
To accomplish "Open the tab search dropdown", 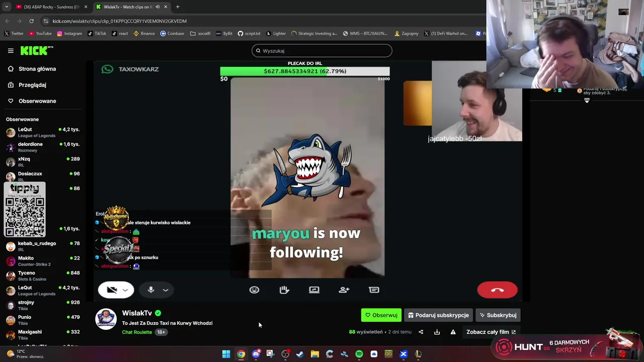I will click(6, 7).
